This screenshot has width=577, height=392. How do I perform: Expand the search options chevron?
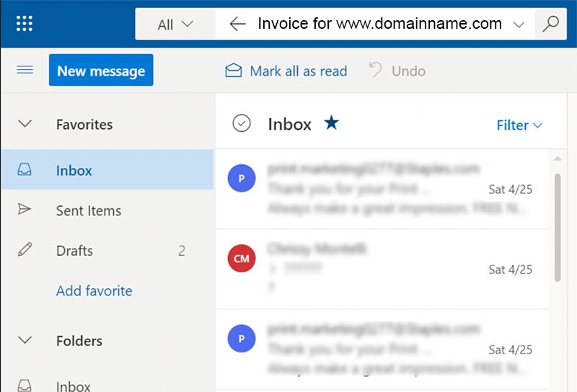pos(518,24)
